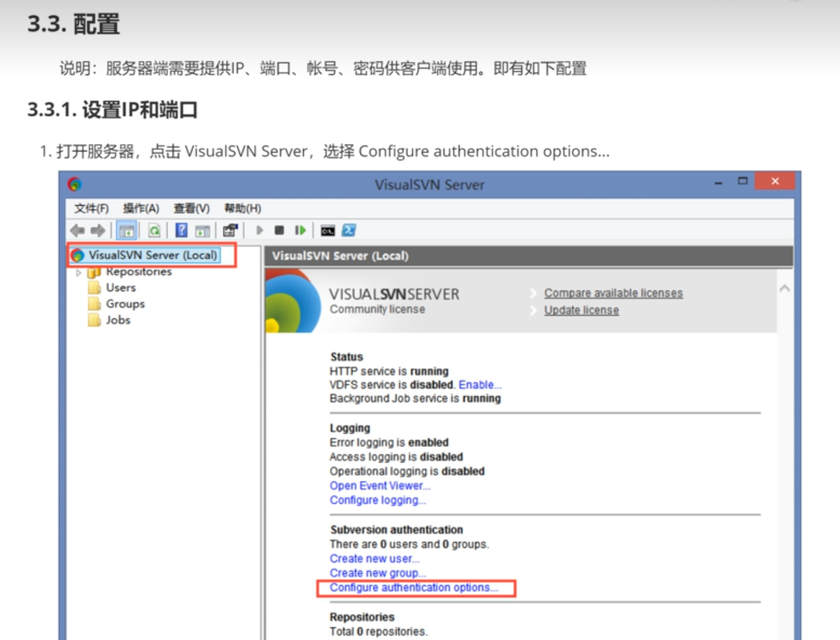The height and width of the screenshot is (640, 840).
Task: Click Enable... link for VDFS service
Action: (480, 384)
